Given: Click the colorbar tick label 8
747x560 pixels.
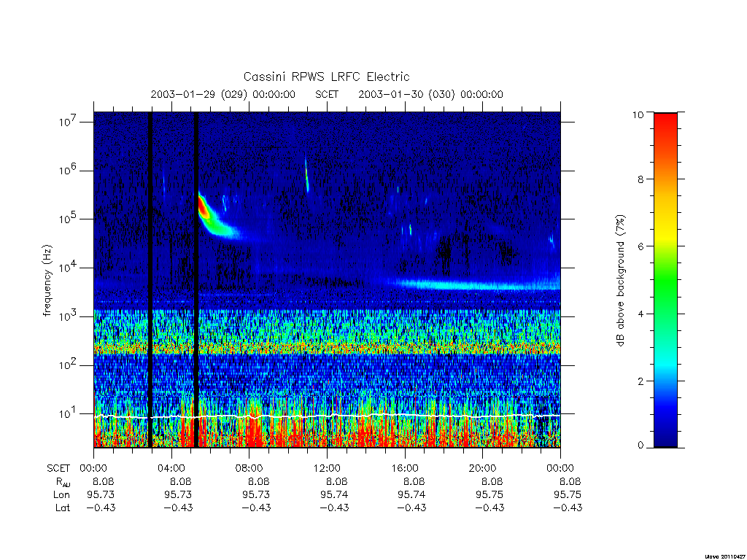Looking at the screenshot, I should point(640,179).
